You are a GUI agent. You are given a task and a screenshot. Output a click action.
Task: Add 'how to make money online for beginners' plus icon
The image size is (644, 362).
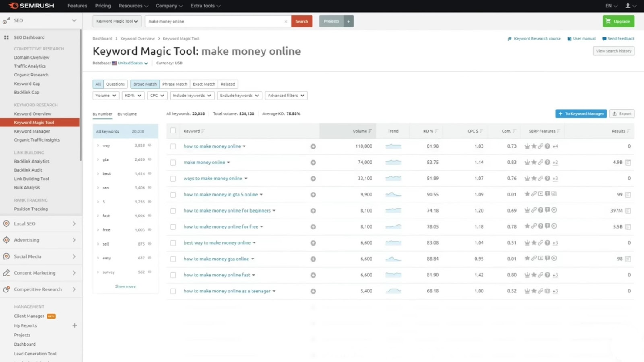click(x=313, y=211)
